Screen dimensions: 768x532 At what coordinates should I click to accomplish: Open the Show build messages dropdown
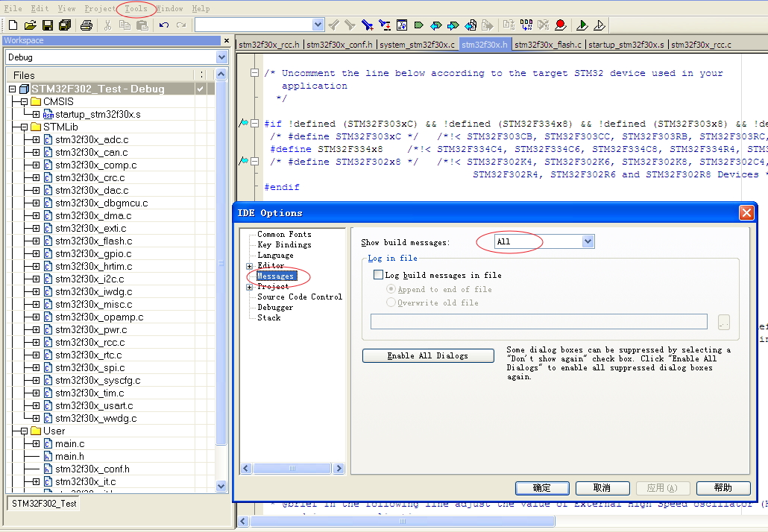coord(588,241)
